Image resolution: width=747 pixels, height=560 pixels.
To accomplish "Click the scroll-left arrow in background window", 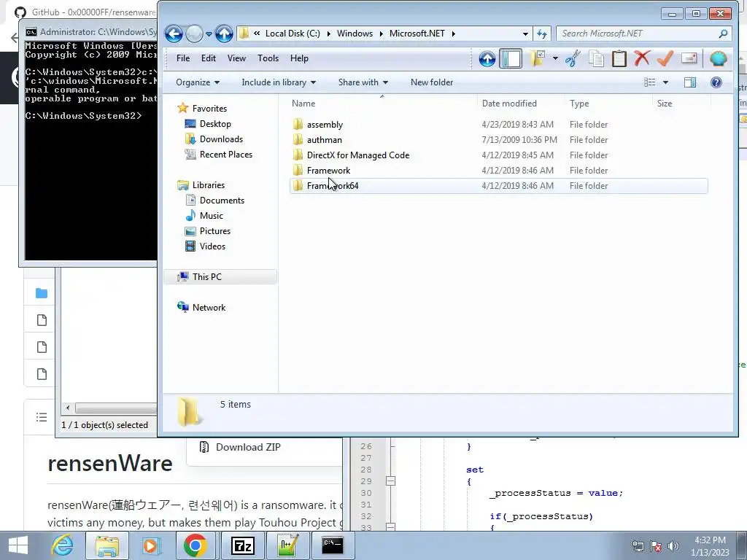I will click(x=68, y=408).
